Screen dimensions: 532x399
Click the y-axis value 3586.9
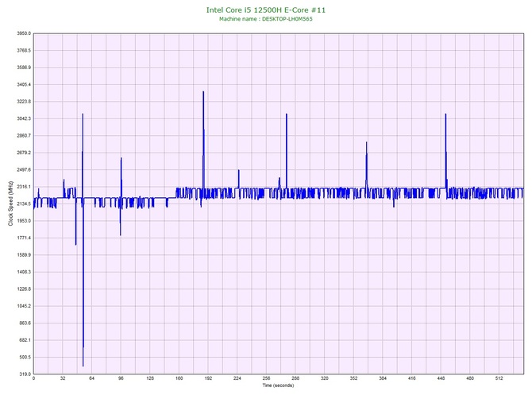click(x=24, y=68)
